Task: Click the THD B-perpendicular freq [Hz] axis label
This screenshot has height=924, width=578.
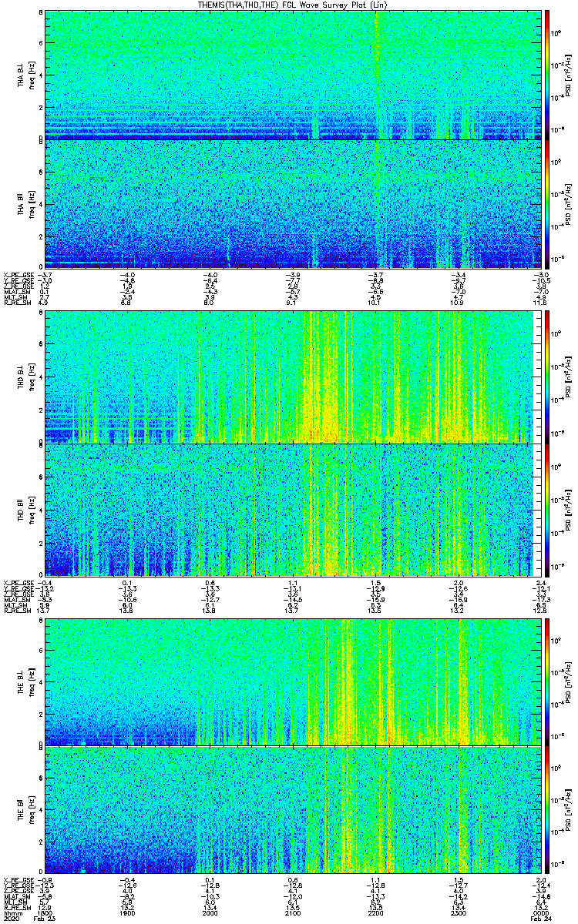Action: point(32,377)
